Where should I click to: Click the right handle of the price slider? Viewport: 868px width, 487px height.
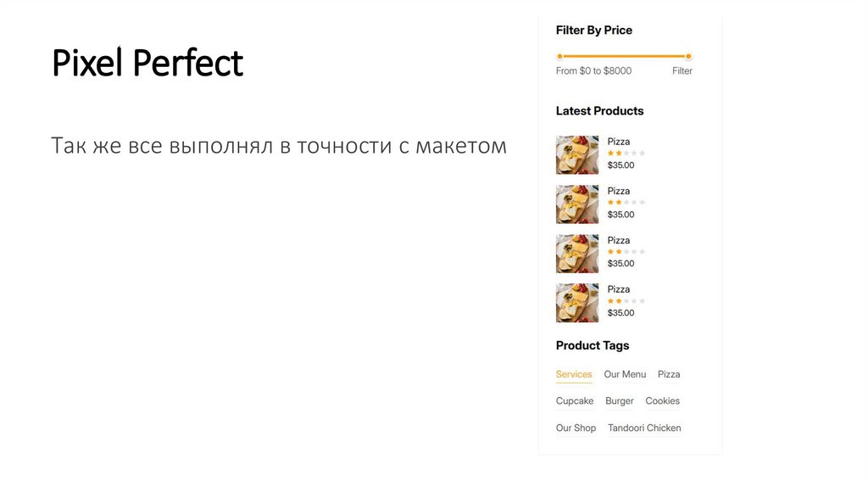[x=688, y=57]
